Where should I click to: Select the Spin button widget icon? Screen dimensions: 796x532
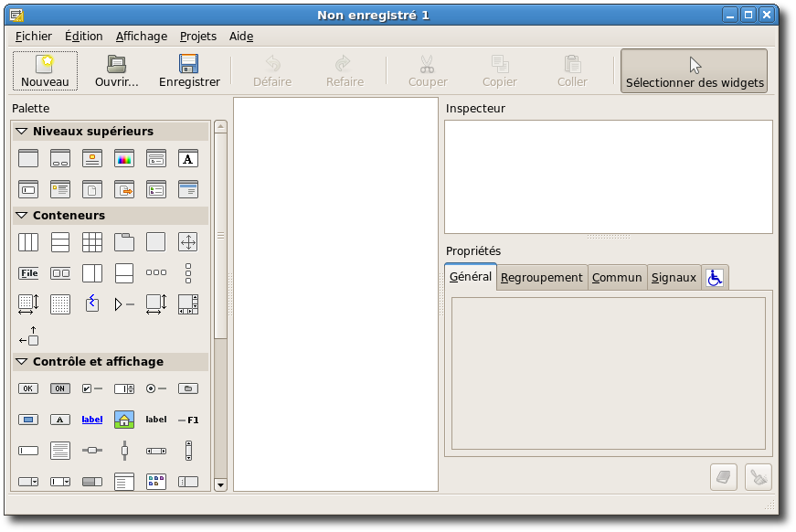(124, 388)
